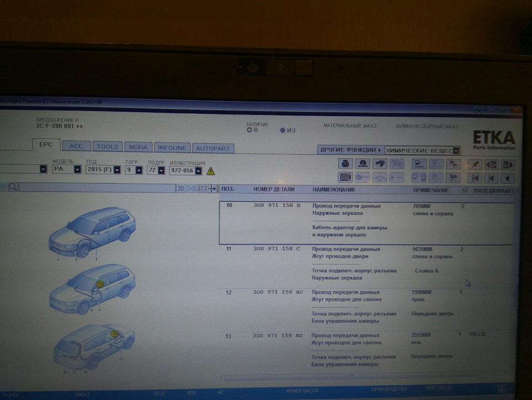Click the greyed monitor icon beside ELSA

pyautogui.click(x=436, y=165)
